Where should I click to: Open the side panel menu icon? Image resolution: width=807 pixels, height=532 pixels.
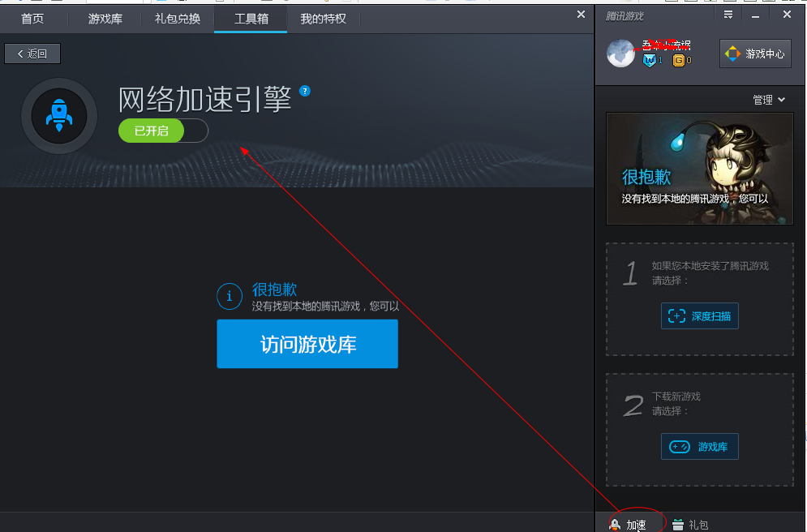[728, 15]
